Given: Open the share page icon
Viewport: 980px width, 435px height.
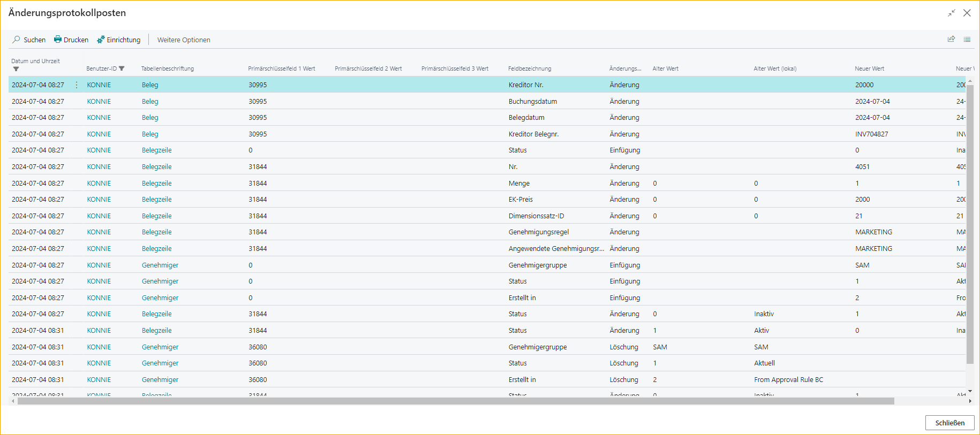Looking at the screenshot, I should (x=951, y=39).
